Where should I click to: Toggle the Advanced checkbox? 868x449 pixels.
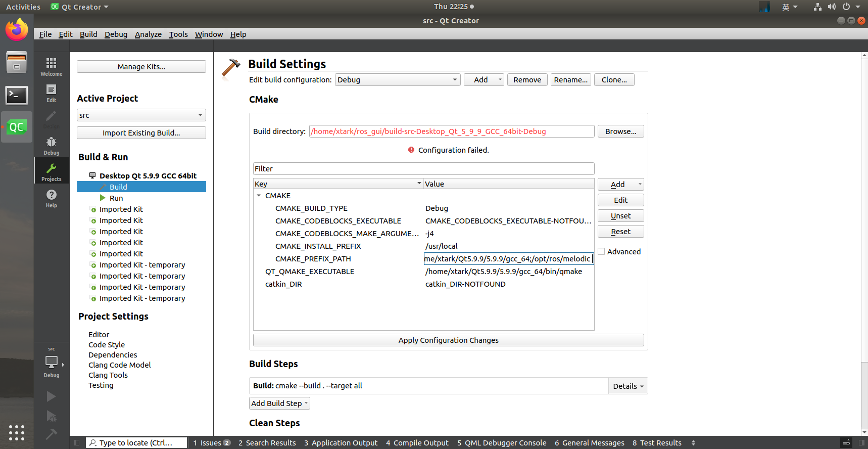tap(601, 251)
